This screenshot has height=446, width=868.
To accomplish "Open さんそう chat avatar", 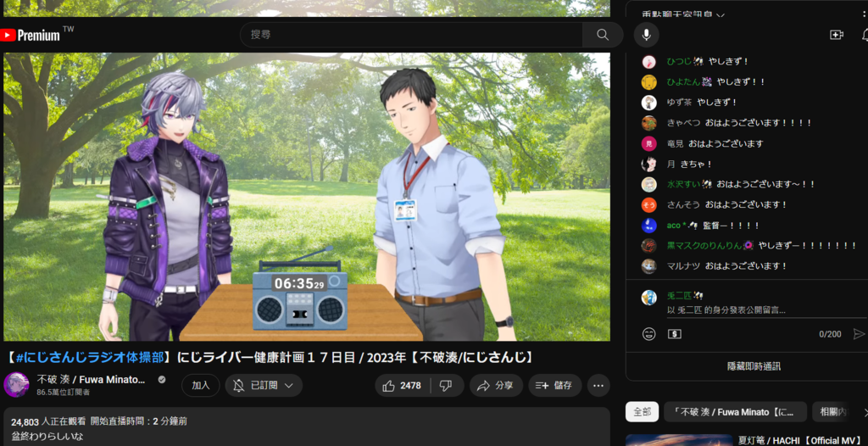I will click(648, 205).
